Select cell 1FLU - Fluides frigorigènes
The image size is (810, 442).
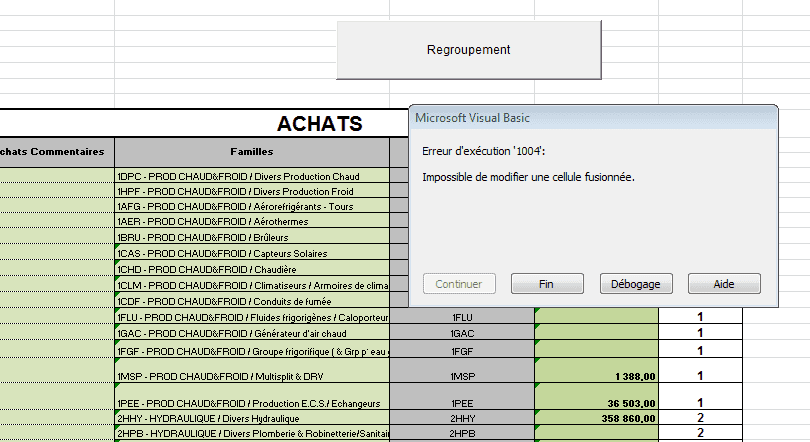(x=252, y=317)
